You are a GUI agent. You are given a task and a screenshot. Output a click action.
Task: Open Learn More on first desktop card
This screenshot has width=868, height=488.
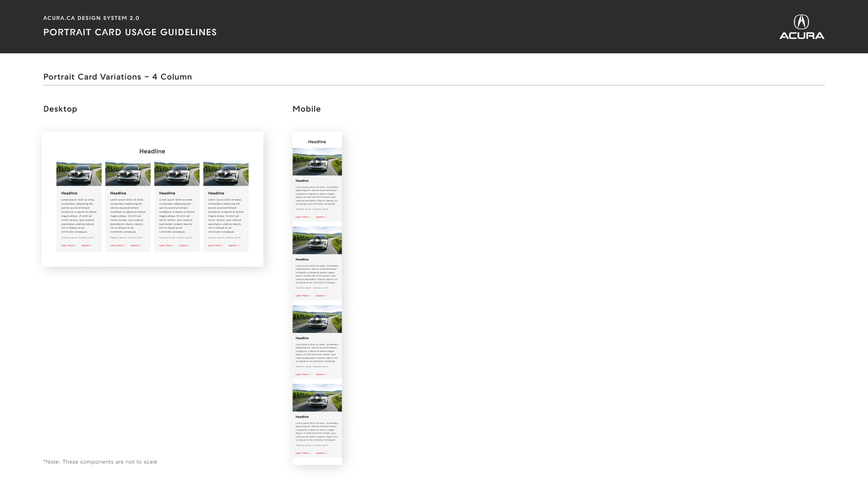[x=69, y=245]
